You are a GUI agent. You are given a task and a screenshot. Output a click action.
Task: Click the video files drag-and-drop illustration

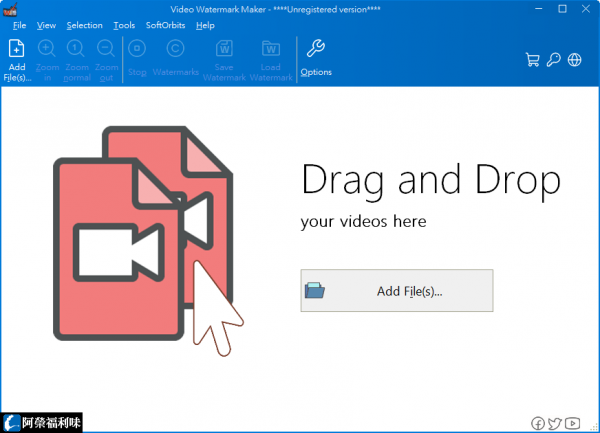pos(148,241)
